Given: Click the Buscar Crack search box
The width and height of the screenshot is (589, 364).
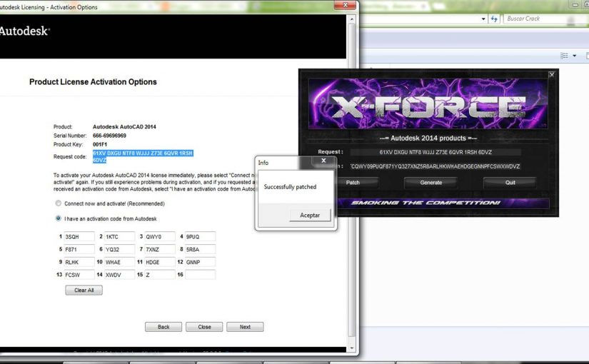Looking at the screenshot, I should click(545, 19).
